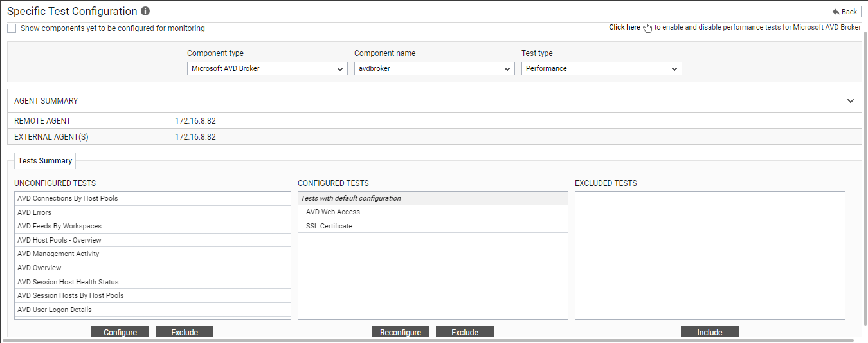Screen dimensions: 868x343
Task: Click the Excluded Tests list box
Action: coord(710,255)
